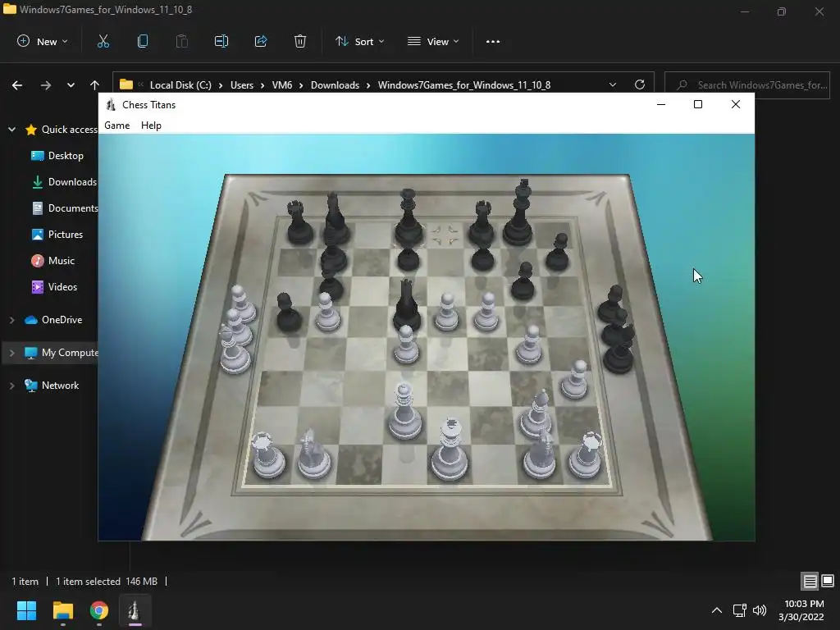The height and width of the screenshot is (630, 840).
Task: Open the Sort dropdown menu
Action: [359, 41]
